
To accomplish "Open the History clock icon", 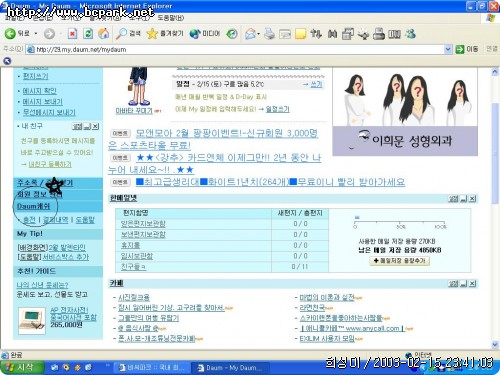I will point(232,33).
